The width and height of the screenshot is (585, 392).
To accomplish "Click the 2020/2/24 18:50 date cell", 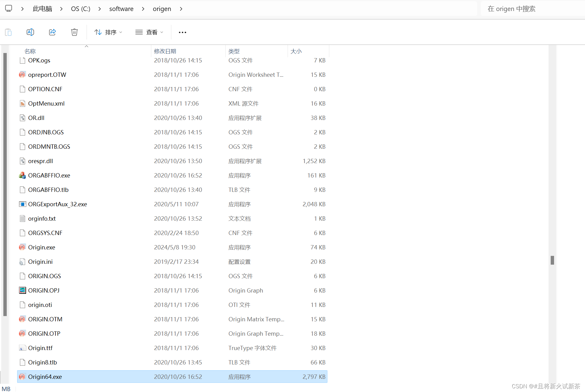I will tap(176, 233).
